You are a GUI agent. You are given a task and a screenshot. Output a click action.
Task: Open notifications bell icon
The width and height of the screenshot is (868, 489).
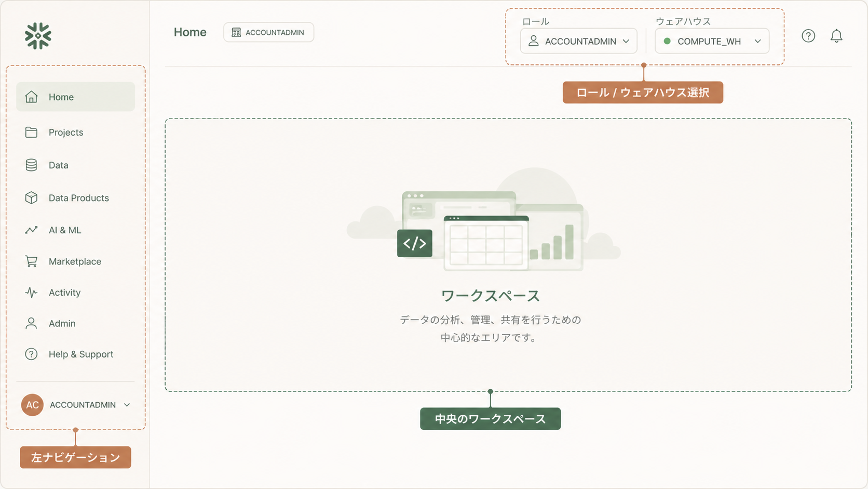[x=836, y=36]
